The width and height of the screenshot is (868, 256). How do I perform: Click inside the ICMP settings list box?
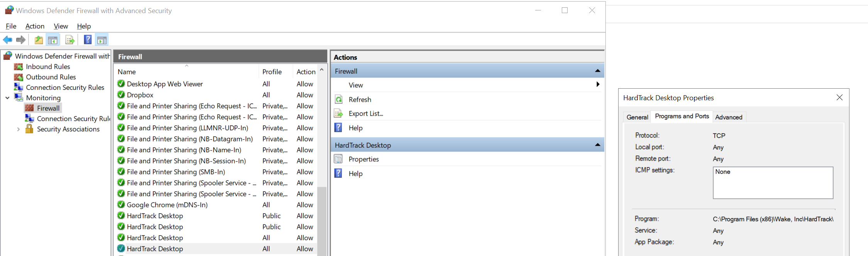coord(773,183)
